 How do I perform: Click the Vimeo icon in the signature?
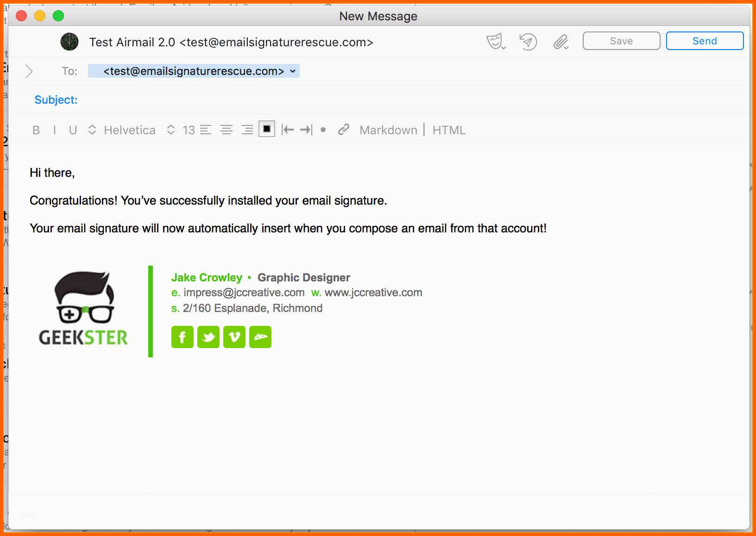234,337
